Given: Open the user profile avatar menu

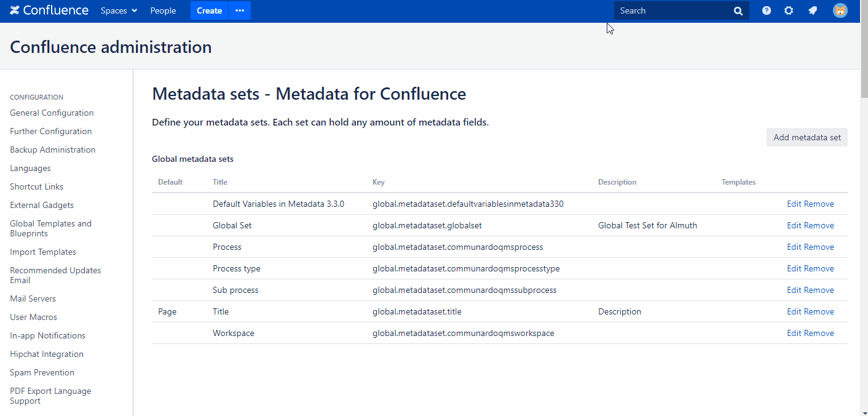Looking at the screenshot, I should click(x=840, y=10).
